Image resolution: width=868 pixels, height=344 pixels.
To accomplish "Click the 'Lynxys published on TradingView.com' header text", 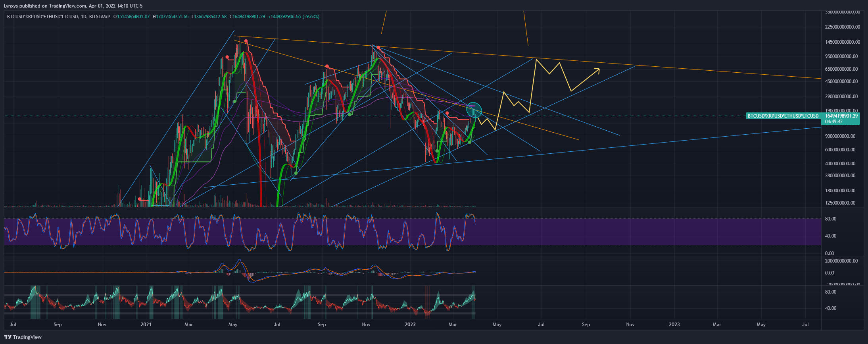I will (x=45, y=6).
